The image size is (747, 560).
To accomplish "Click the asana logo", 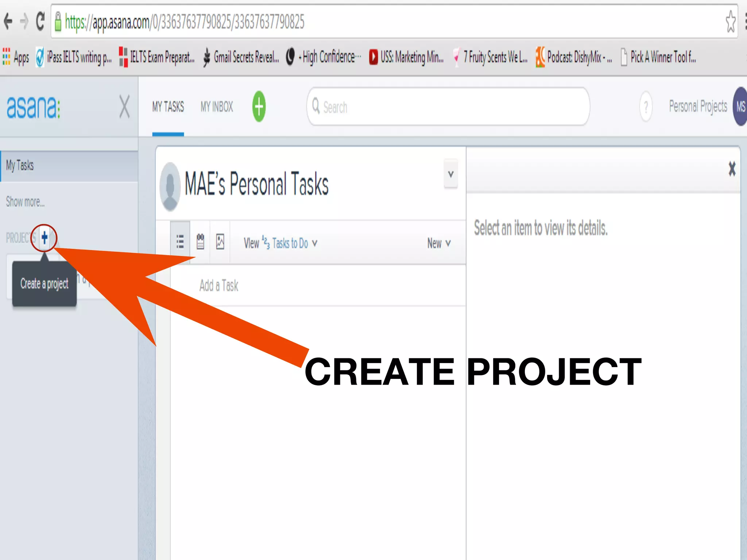I will [x=33, y=107].
